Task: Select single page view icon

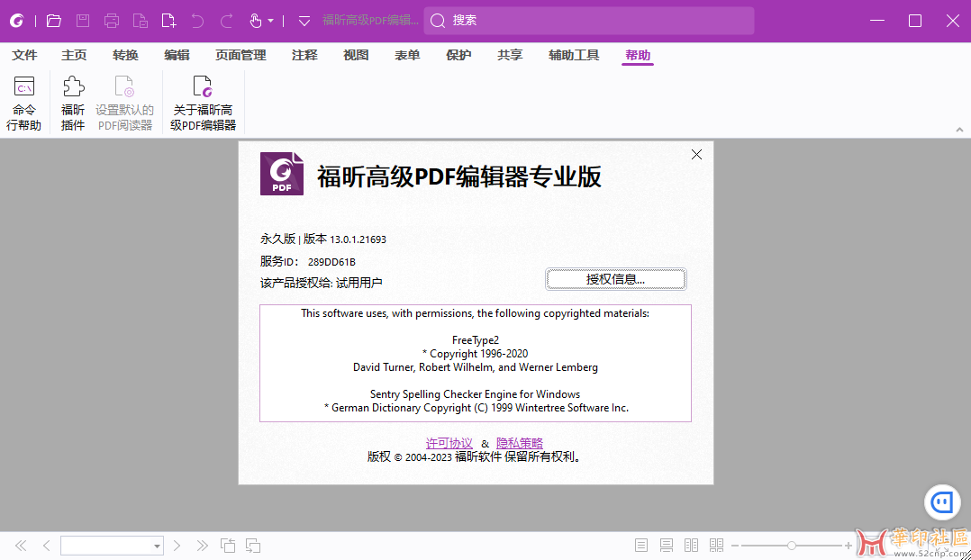Action: [641, 546]
